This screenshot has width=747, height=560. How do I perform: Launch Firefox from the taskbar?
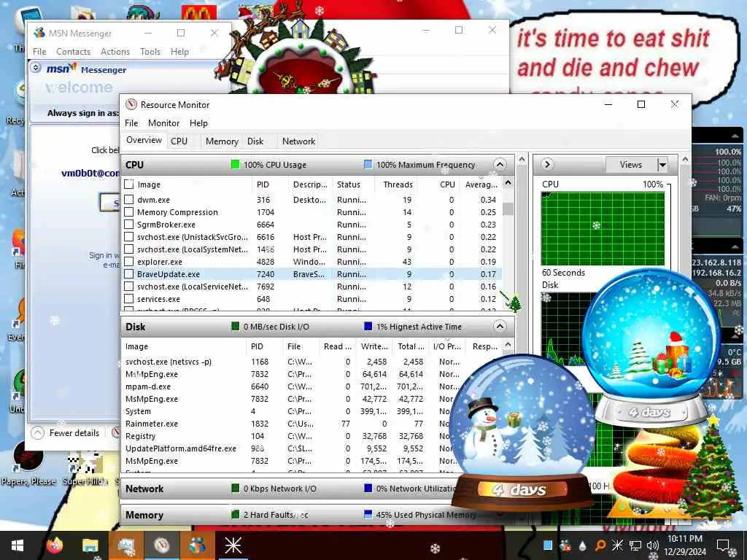(54, 545)
